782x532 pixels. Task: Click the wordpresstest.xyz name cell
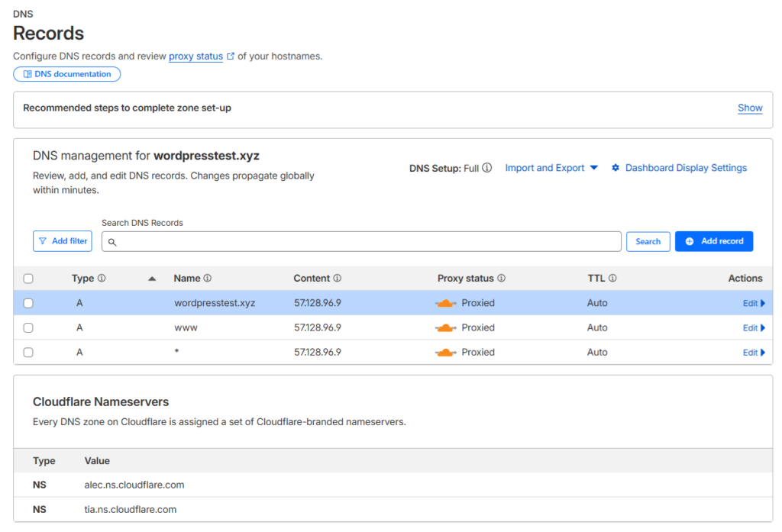(x=215, y=303)
